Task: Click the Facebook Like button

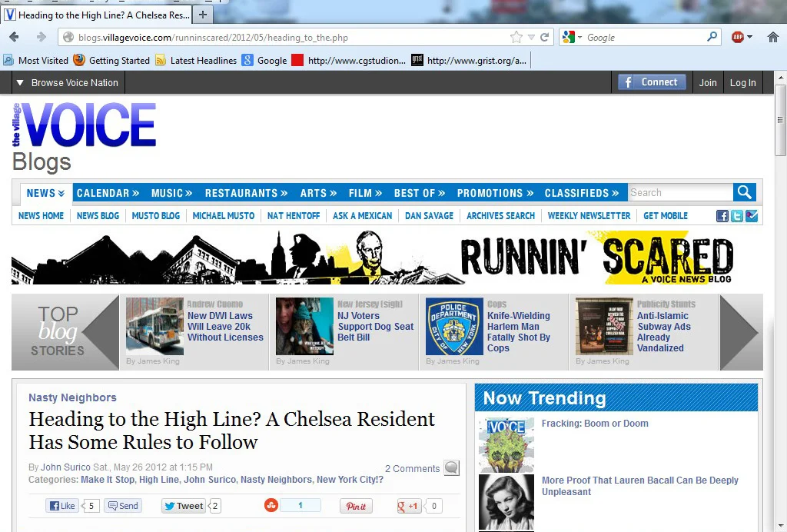Action: [x=61, y=506]
